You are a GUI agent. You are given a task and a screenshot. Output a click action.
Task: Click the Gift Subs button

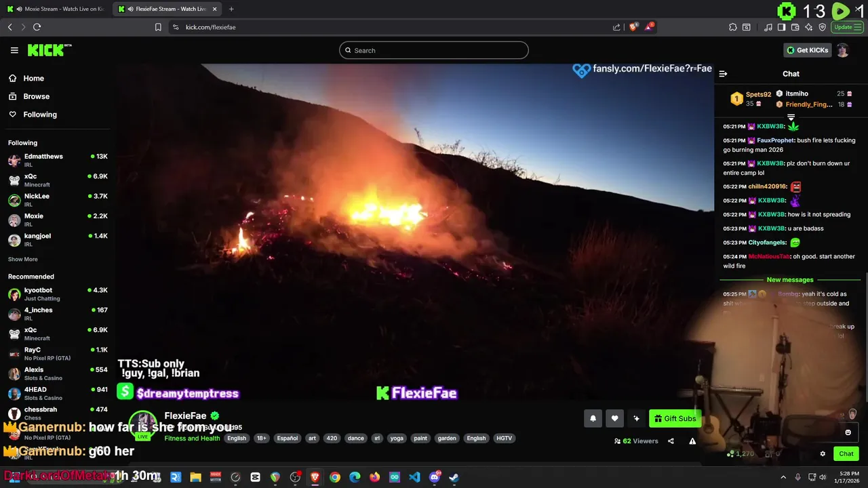click(675, 418)
